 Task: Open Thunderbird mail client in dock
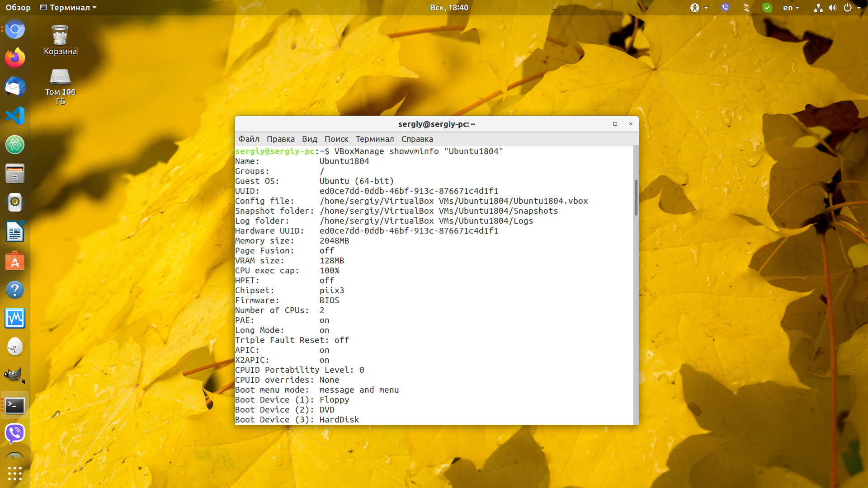tap(15, 87)
